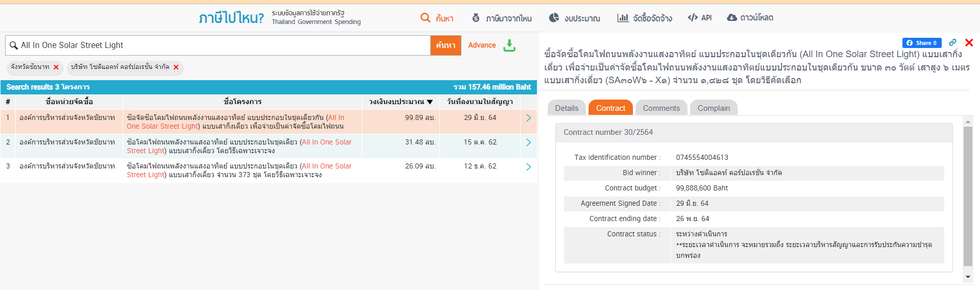Expand third result row arrow
Viewport: 980px width, 290px height.
[x=528, y=167]
